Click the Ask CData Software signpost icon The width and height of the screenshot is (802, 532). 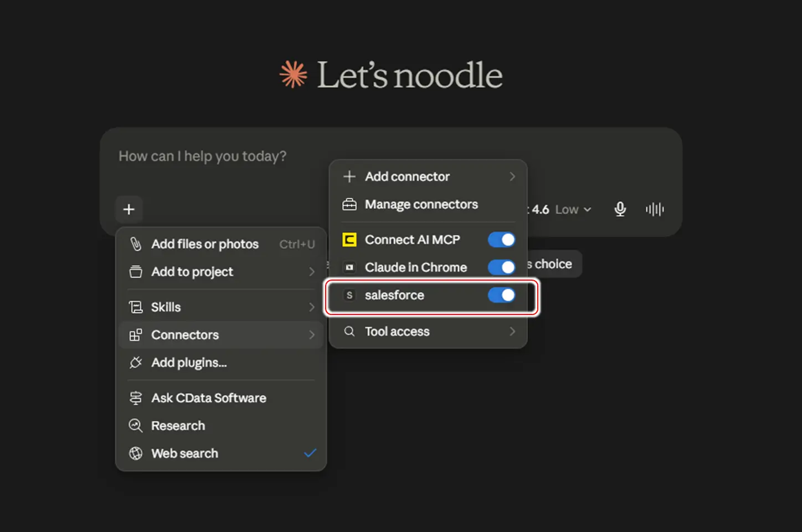[136, 398]
